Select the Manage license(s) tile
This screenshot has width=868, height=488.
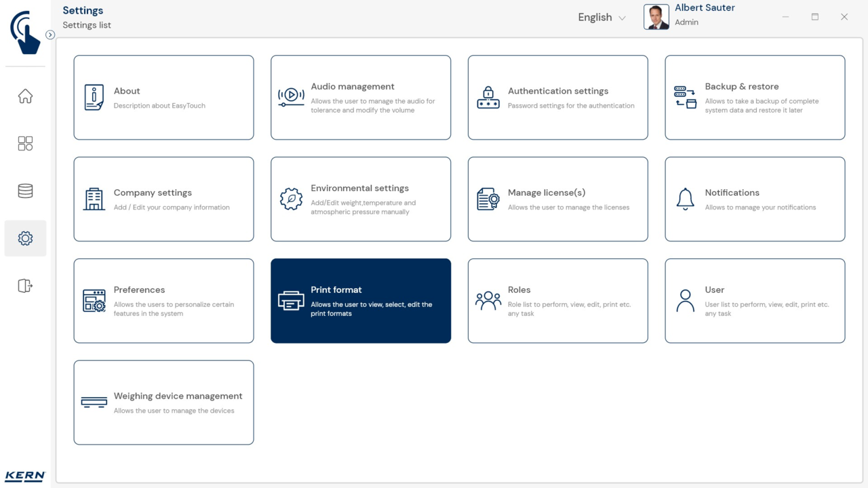click(557, 199)
